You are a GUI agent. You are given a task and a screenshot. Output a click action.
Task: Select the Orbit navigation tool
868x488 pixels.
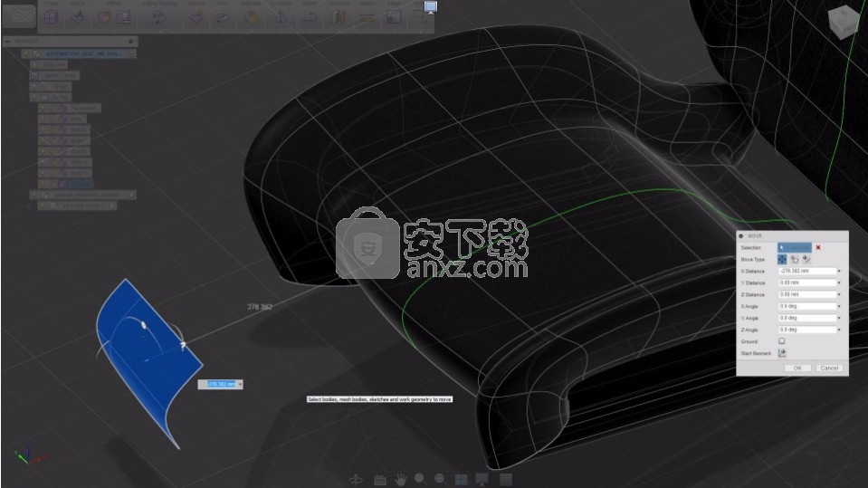click(356, 479)
